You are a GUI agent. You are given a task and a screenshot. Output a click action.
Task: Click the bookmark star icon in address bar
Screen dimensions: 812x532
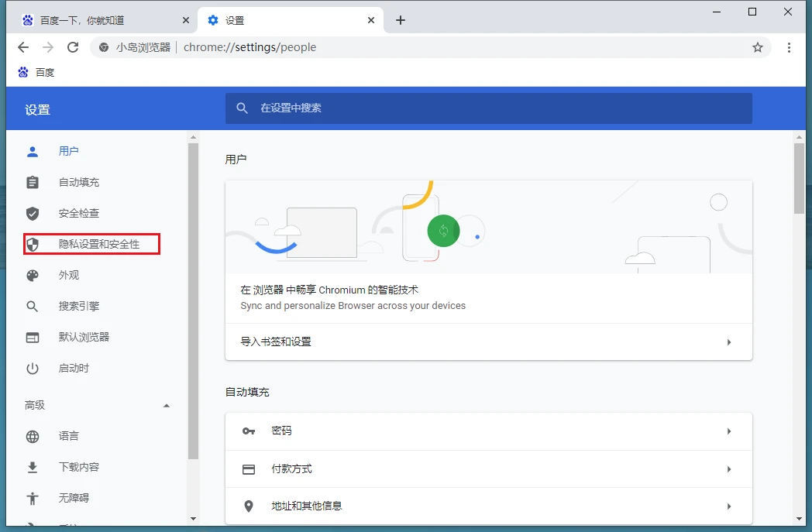[757, 47]
